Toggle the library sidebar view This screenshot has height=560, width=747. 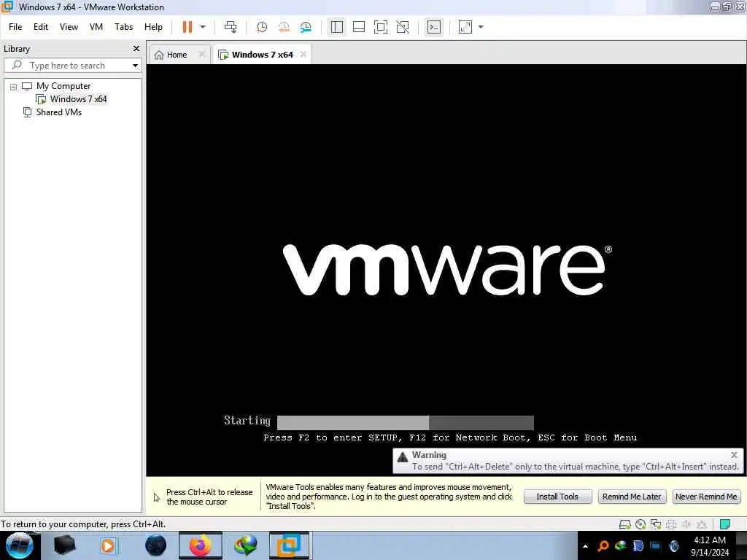click(337, 27)
